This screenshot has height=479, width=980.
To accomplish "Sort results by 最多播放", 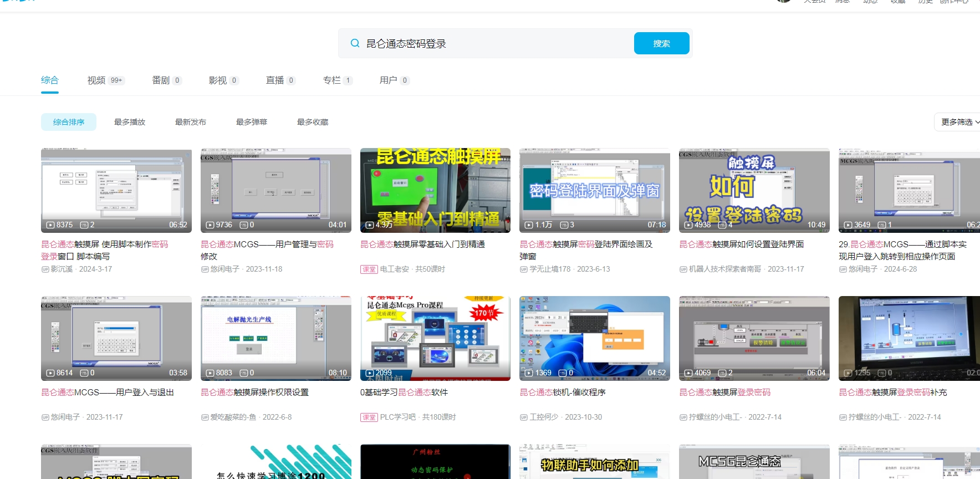I will (x=130, y=122).
